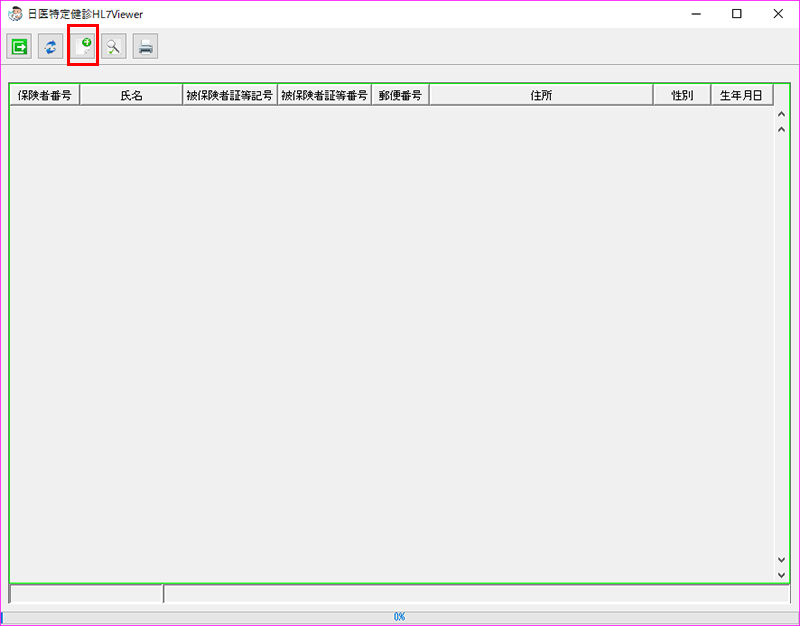Click the scrollbar up arrow at top
The image size is (800, 626).
[782, 114]
